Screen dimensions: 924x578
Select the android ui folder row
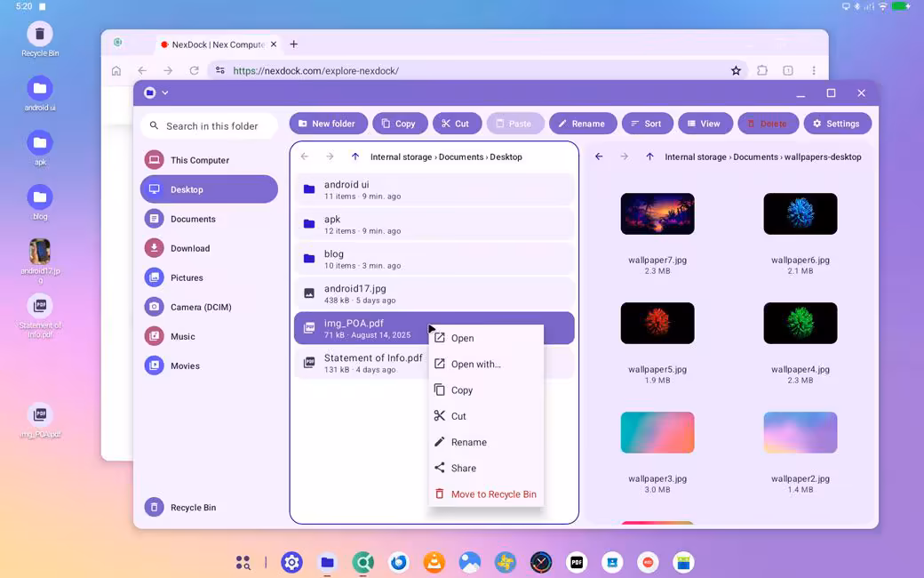pyautogui.click(x=434, y=189)
